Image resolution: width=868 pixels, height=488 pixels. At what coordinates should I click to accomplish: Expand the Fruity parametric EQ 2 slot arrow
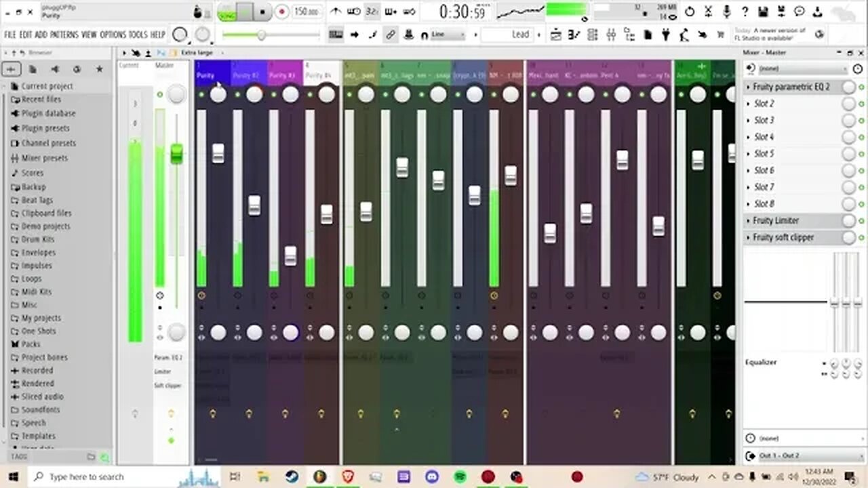(x=749, y=87)
